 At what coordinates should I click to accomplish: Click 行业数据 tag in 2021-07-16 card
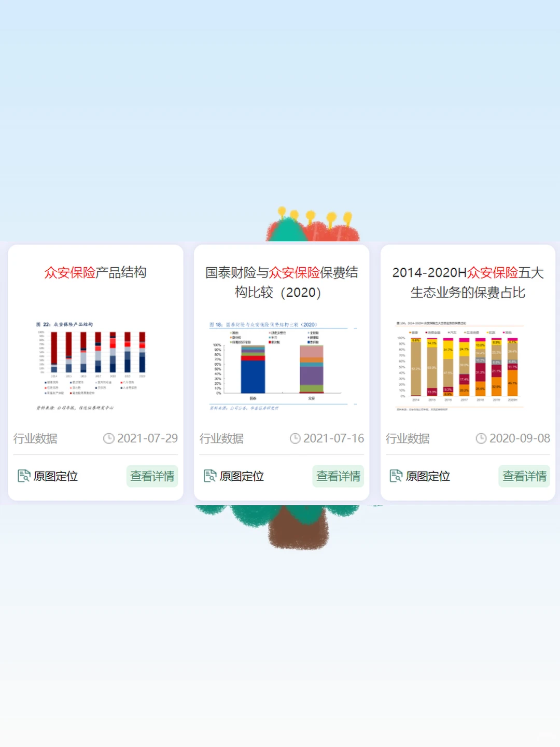tap(221, 439)
